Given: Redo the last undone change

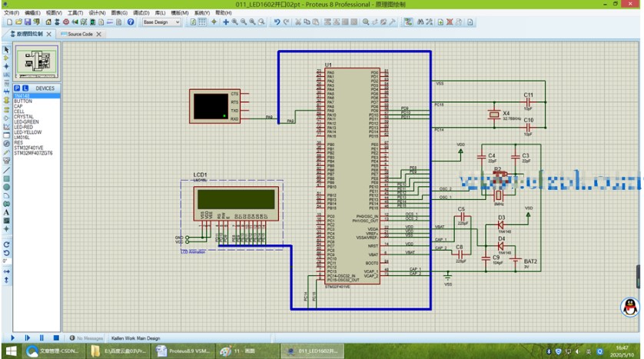Looking at the screenshot, I should (287, 22).
